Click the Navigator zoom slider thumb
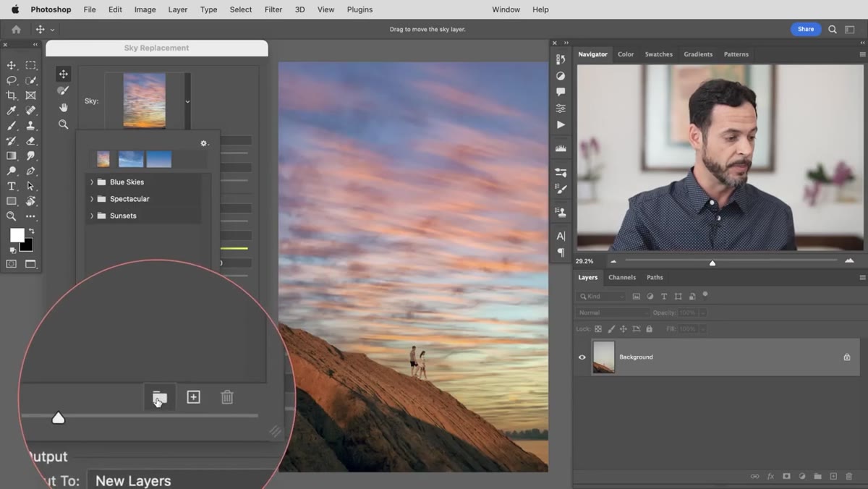 point(712,263)
